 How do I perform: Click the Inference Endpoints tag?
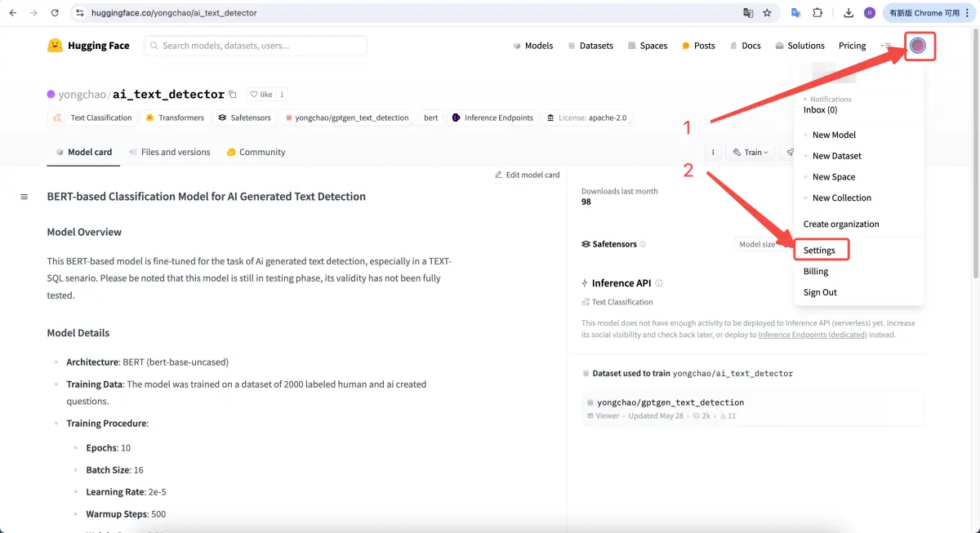[x=492, y=118]
